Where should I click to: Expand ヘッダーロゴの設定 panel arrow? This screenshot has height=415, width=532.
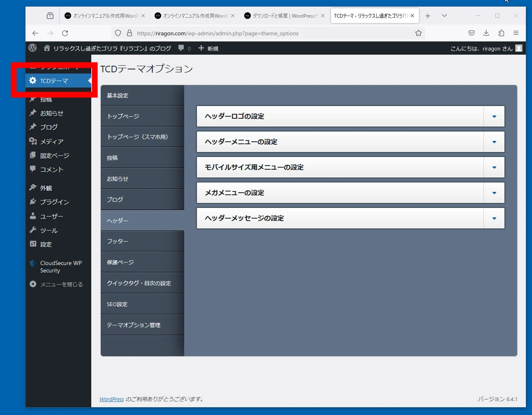(x=494, y=117)
